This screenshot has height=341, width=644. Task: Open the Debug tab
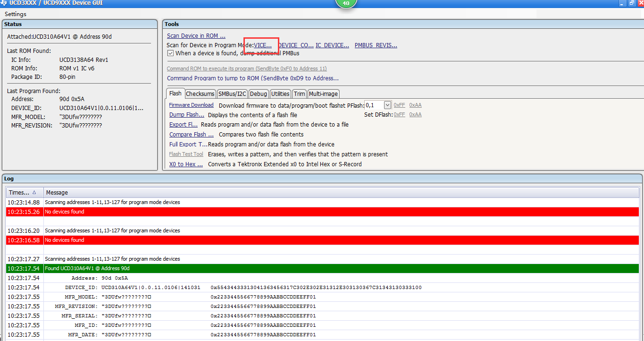pos(259,94)
